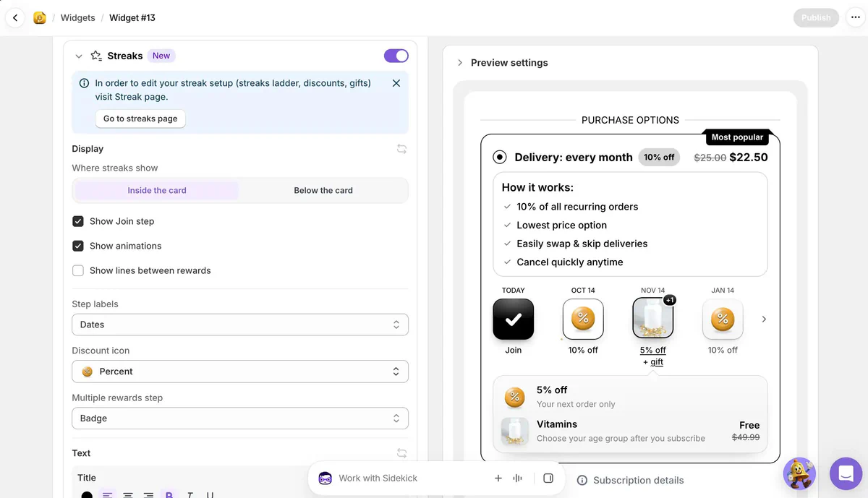
Task: Click the struck-through $49.99 price
Action: coord(746,437)
